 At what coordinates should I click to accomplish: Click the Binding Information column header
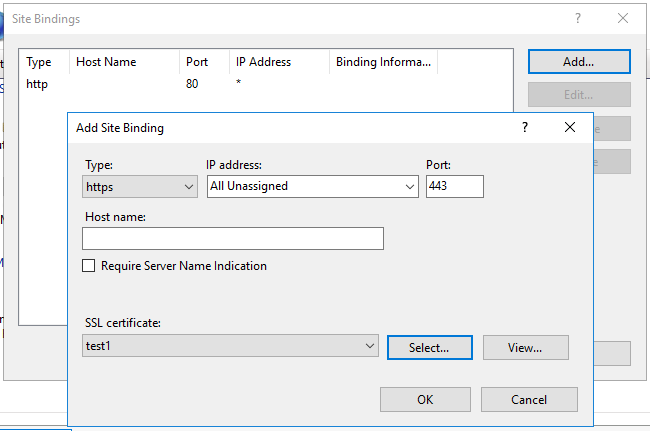pyautogui.click(x=384, y=62)
